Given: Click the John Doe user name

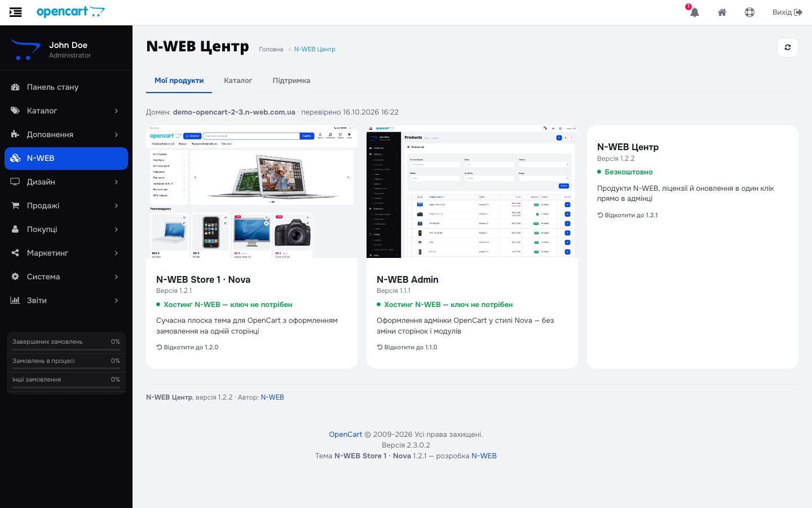Looking at the screenshot, I should [68, 45].
